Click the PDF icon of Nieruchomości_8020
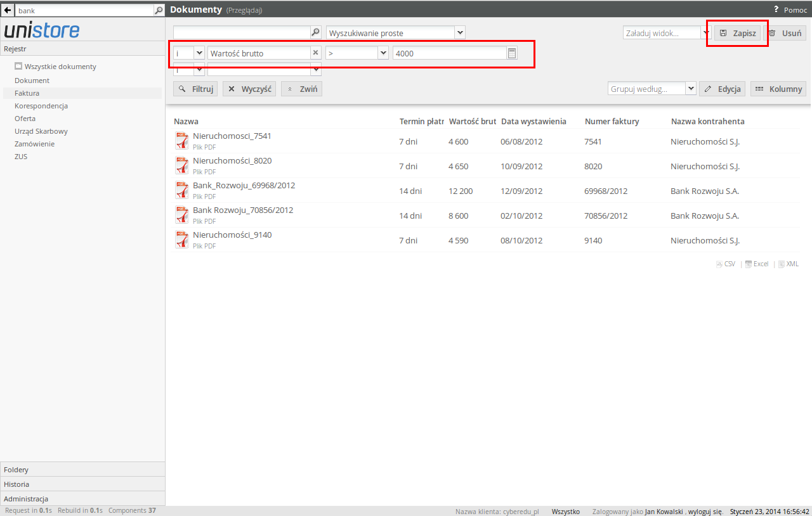Viewport: 812px width, 516px height. pos(182,165)
